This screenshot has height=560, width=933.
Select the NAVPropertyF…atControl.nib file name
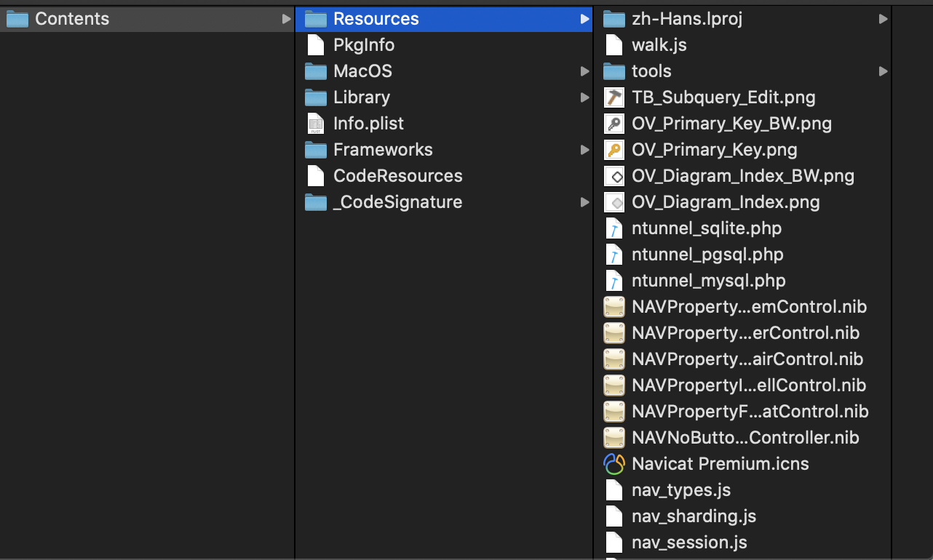click(750, 412)
